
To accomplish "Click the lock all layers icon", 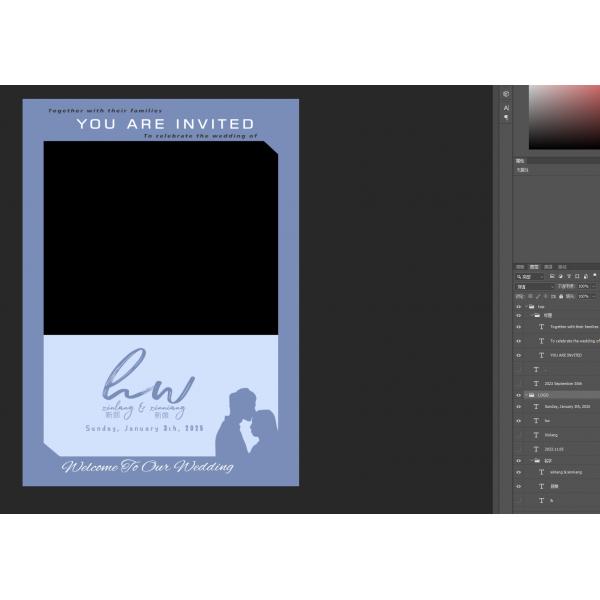I will click(x=560, y=296).
